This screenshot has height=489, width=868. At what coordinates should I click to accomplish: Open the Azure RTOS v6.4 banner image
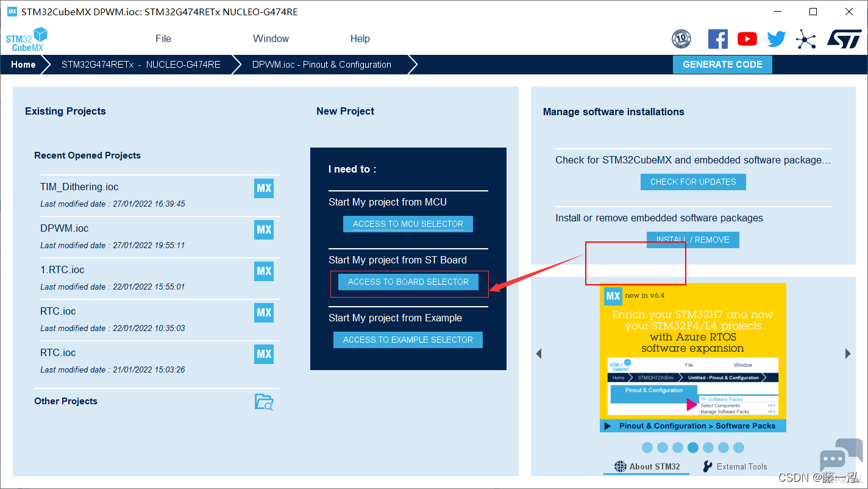pos(693,357)
